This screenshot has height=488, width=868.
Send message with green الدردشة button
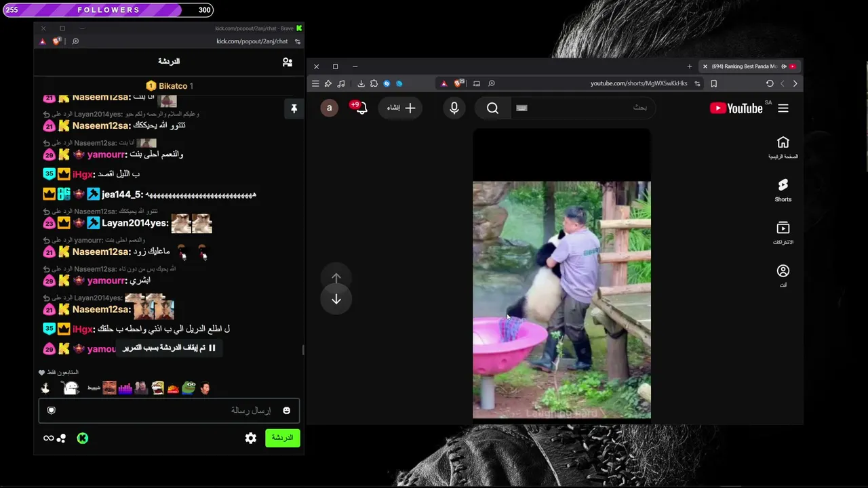point(282,438)
